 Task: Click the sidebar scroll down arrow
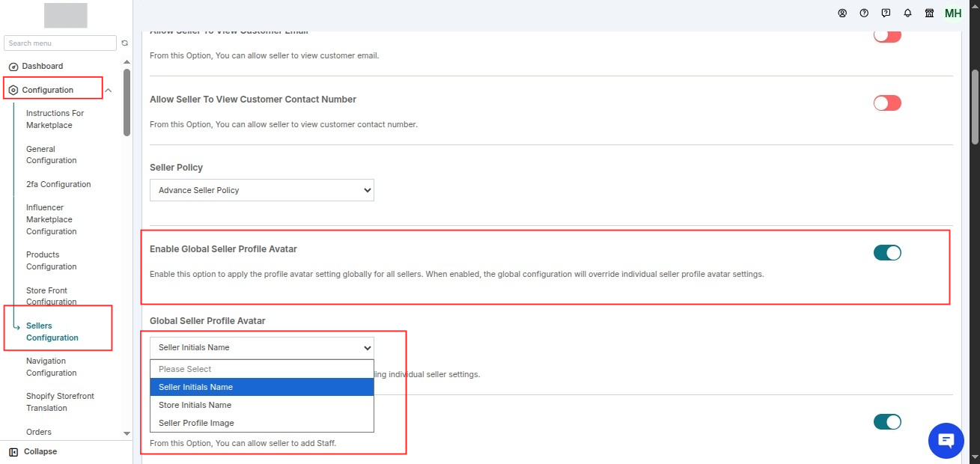[x=127, y=433]
